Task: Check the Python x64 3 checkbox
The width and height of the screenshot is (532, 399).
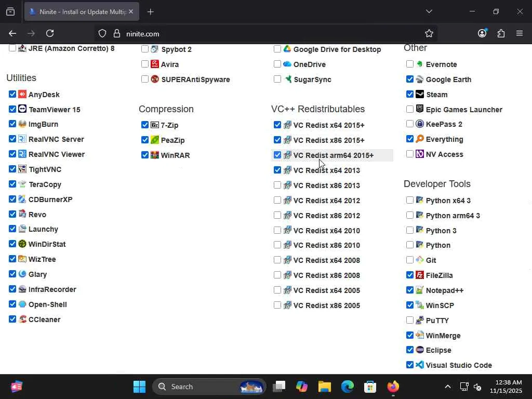Action: [410, 200]
